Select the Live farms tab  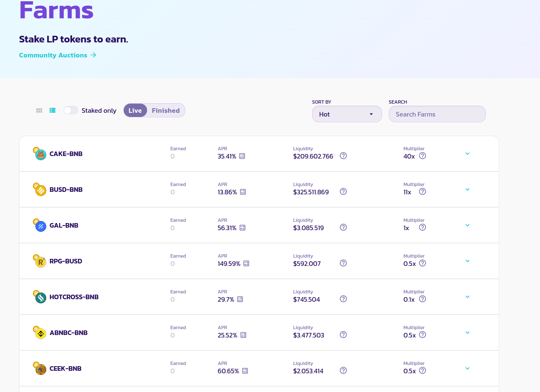(135, 110)
